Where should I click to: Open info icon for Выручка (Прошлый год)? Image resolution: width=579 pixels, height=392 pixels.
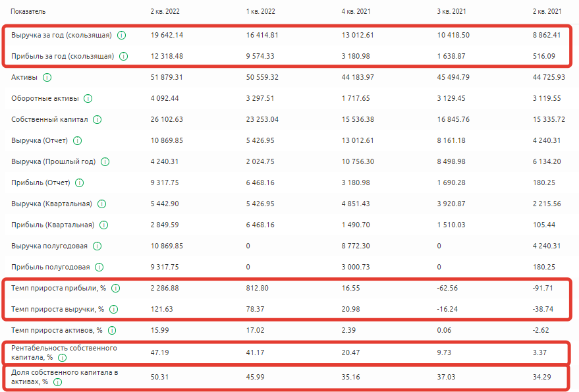(105, 161)
